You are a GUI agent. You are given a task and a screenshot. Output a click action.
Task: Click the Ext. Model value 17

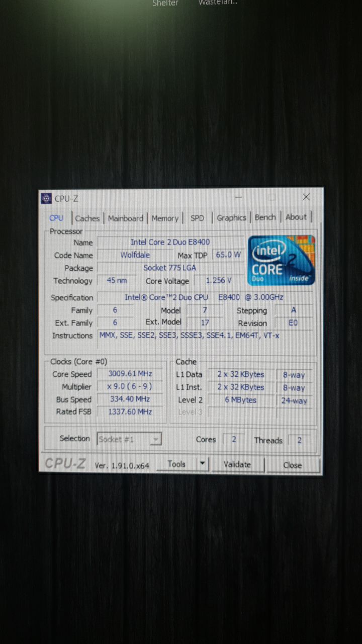tap(205, 323)
